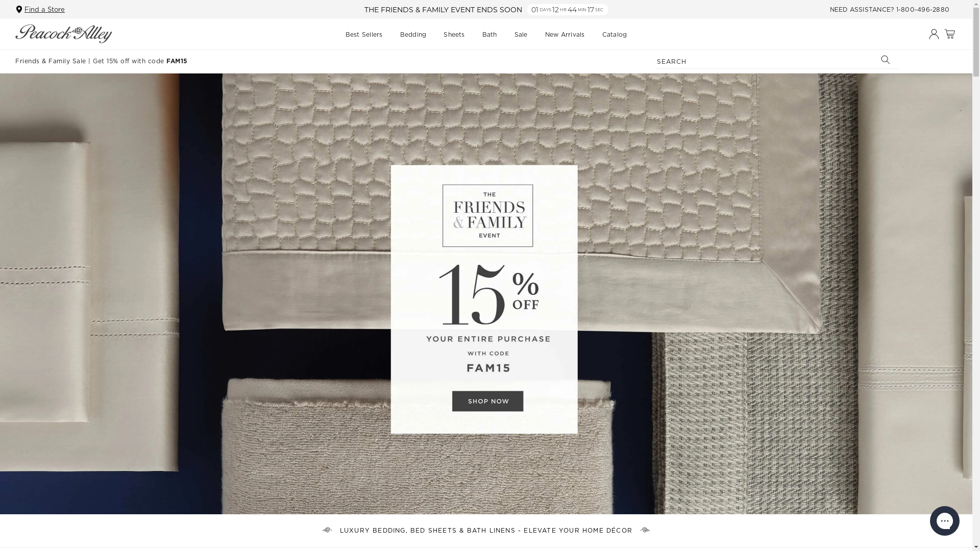Click the SHOP NOW button
This screenshot has height=551, width=980.
tap(487, 401)
